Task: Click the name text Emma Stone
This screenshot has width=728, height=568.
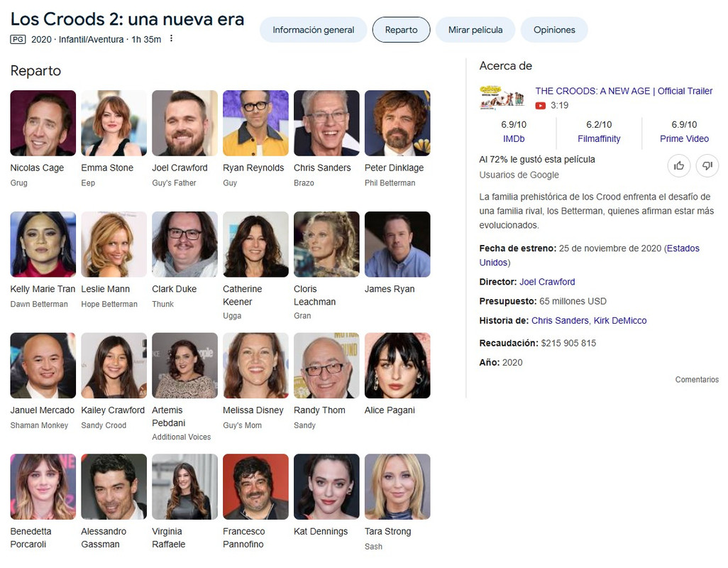Action: point(107,168)
